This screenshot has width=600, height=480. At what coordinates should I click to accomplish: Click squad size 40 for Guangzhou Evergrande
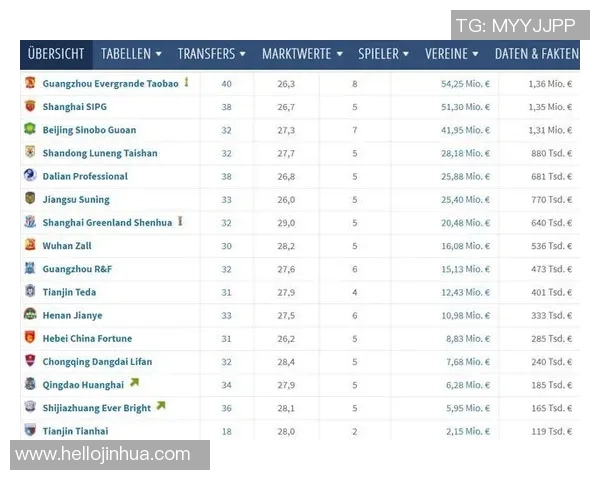point(227,84)
